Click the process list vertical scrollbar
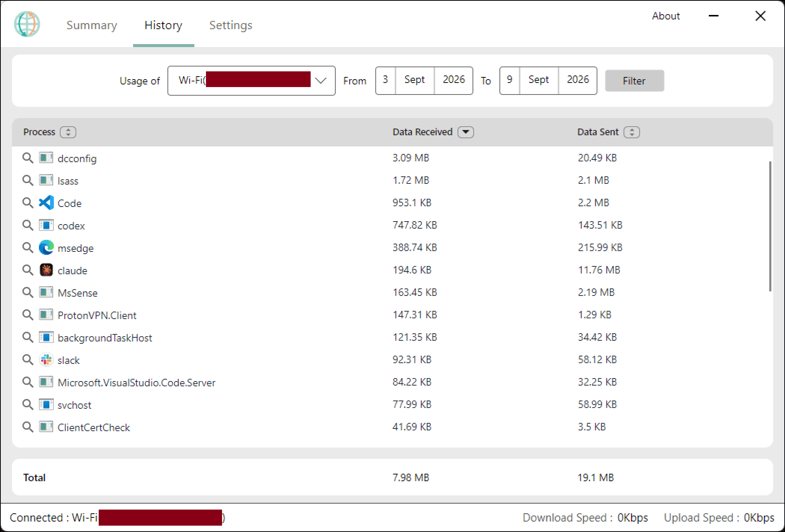Image resolution: width=785 pixels, height=532 pixels. click(770, 226)
